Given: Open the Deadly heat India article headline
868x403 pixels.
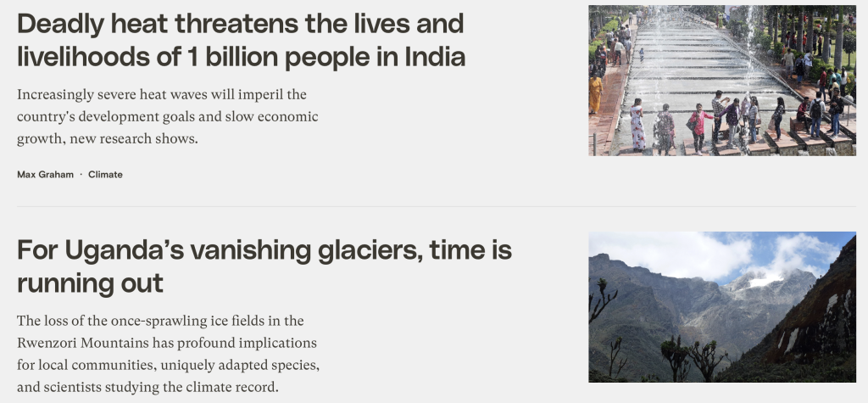Looking at the screenshot, I should 241,39.
